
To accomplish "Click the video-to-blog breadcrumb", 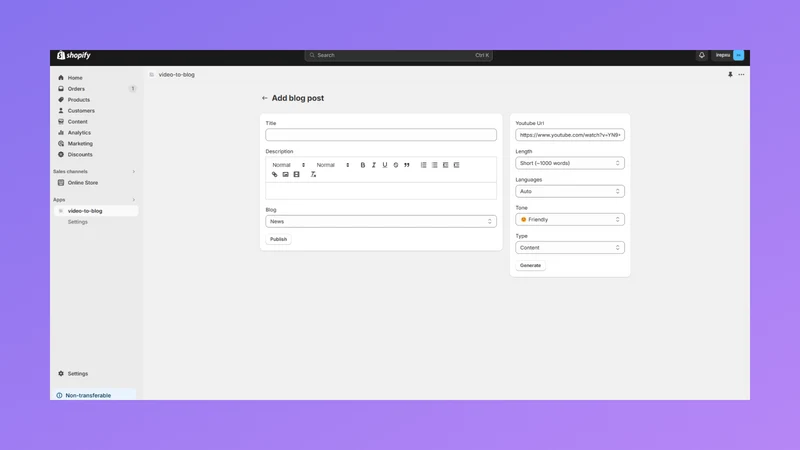I will coord(177,74).
